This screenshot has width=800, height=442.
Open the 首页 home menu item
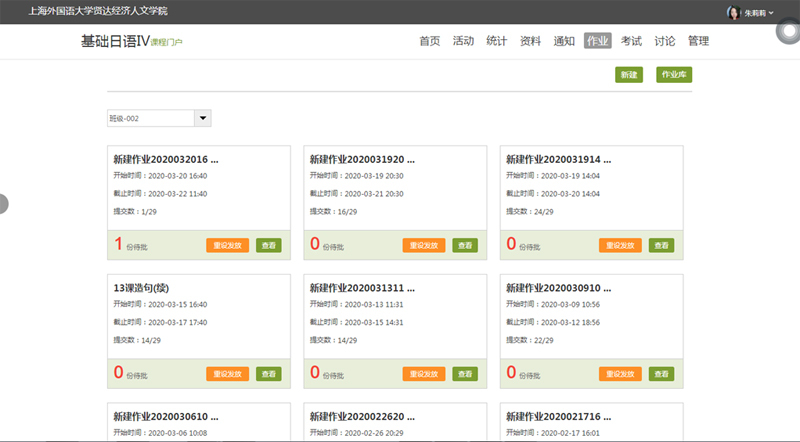click(x=430, y=41)
